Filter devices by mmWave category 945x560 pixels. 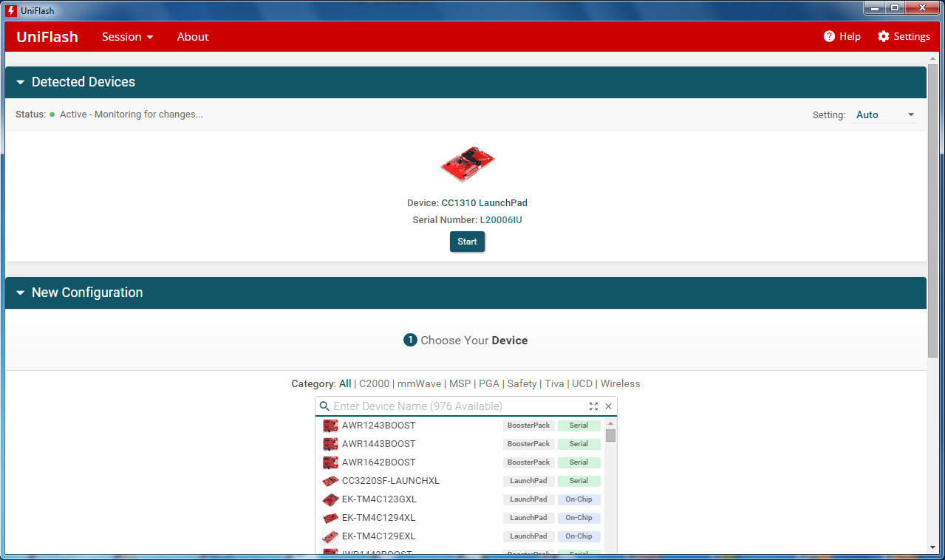tap(419, 384)
